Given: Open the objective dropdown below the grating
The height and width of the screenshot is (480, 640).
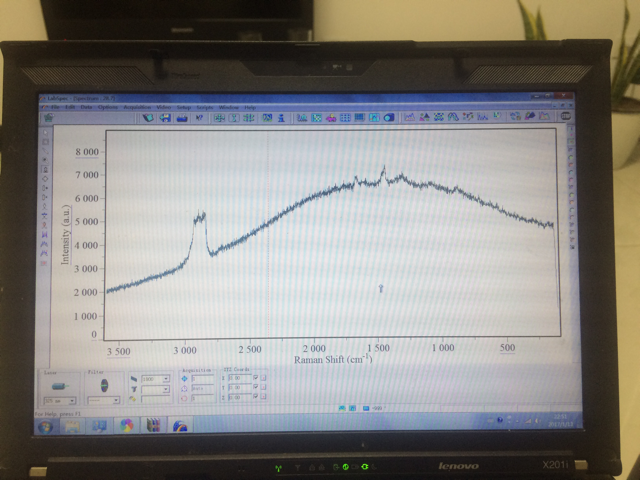Looking at the screenshot, I should [x=165, y=389].
